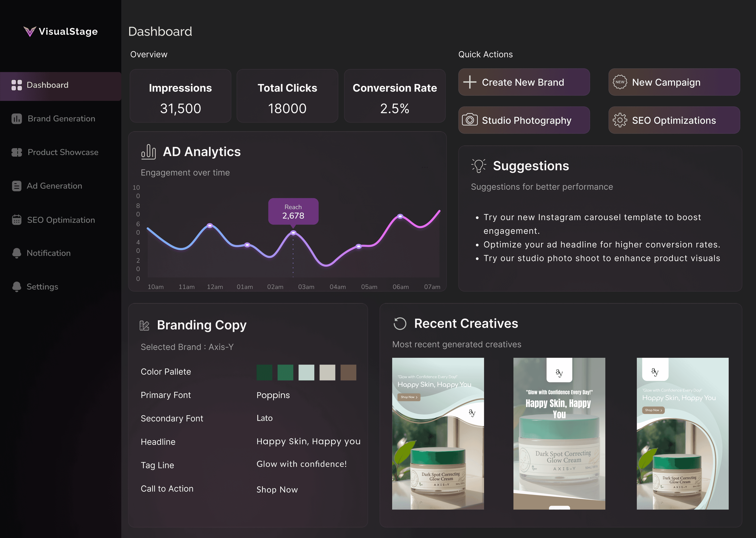This screenshot has height=538, width=756.
Task: Open Settings from the sidebar
Action: click(42, 287)
